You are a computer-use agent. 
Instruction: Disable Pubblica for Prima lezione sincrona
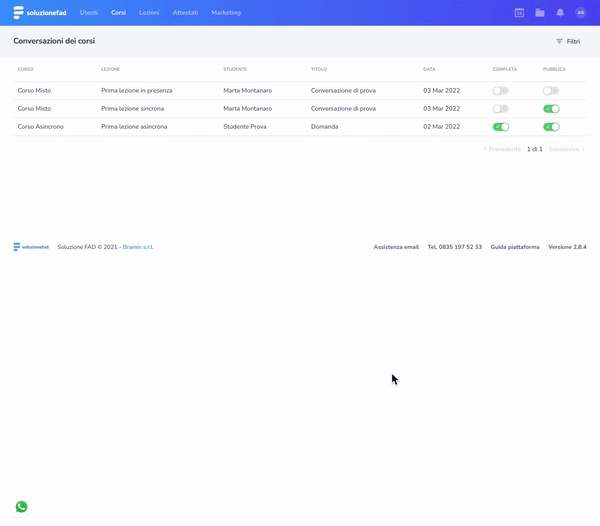coord(551,109)
